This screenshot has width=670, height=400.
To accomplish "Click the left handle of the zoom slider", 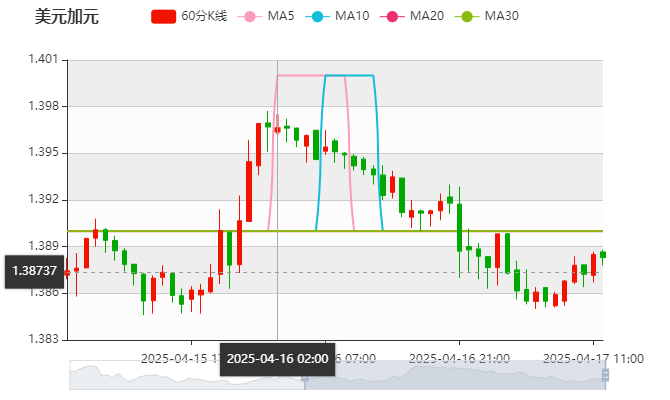I will click(x=305, y=378).
